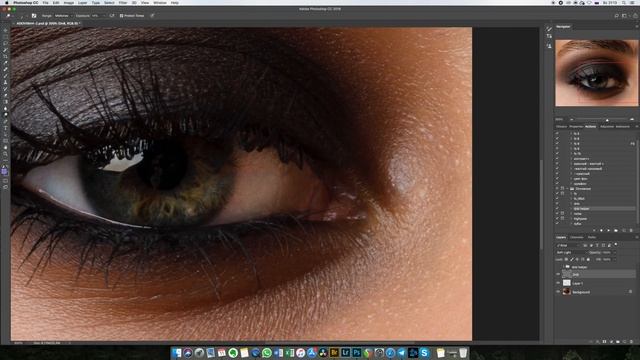
Task: Toggle the checkmark of the first action row
Action: pos(557,133)
